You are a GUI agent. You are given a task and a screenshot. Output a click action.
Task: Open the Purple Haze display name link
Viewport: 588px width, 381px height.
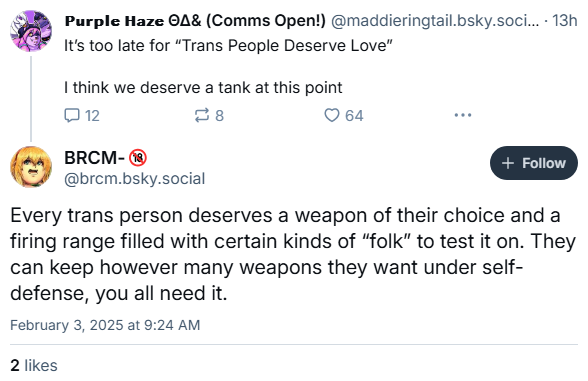pos(195,21)
